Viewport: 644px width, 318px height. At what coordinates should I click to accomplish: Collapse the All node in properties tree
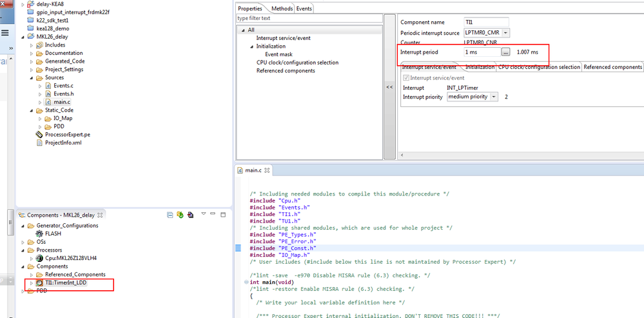coord(243,30)
